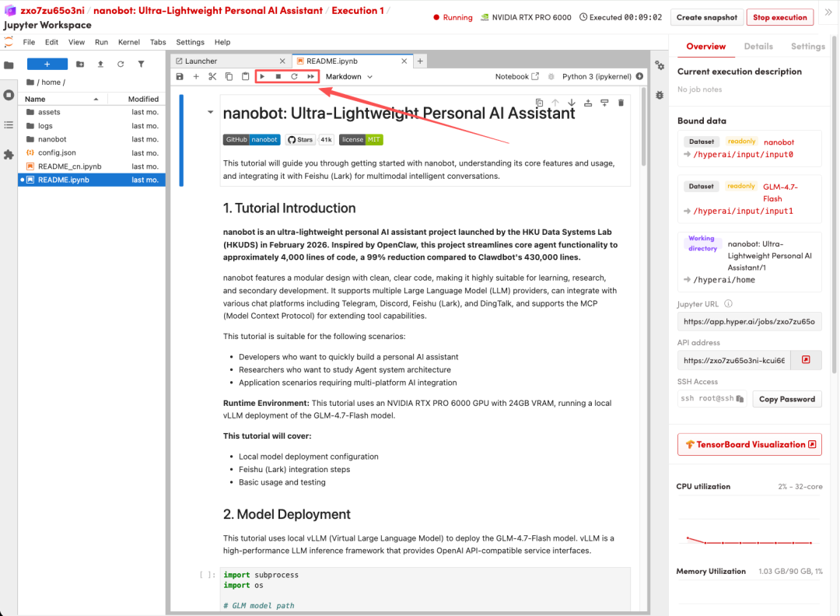
Task: Open the Extension Manager puzzle icon
Action: [9, 155]
